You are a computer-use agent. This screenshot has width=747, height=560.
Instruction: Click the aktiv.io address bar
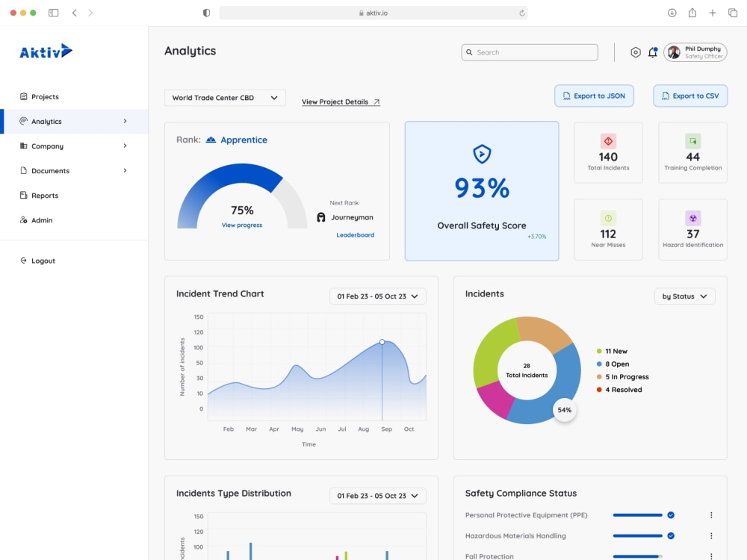[373, 13]
